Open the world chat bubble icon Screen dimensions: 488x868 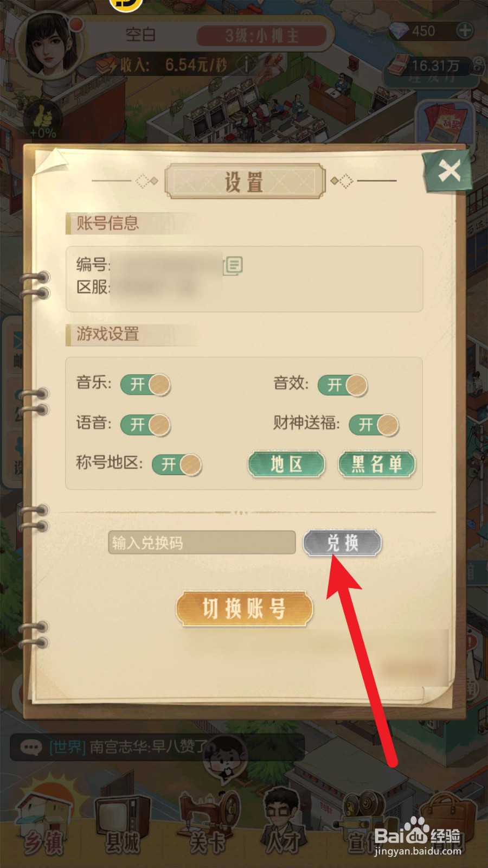pos(31,748)
